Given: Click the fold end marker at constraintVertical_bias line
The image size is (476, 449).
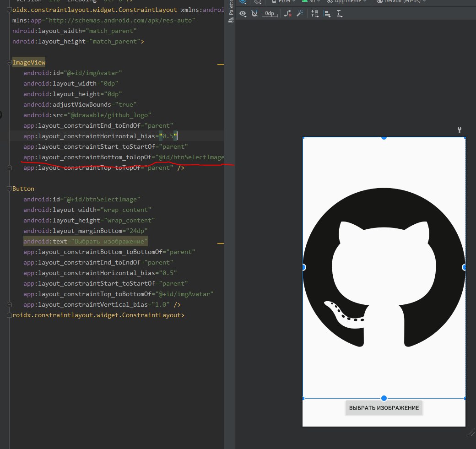Looking at the screenshot, I should pos(10,304).
